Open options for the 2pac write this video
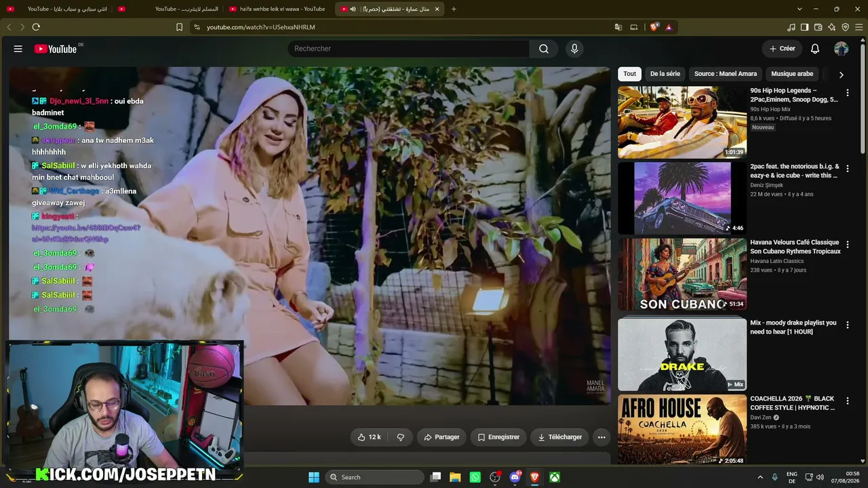868x488 pixels. (x=847, y=169)
